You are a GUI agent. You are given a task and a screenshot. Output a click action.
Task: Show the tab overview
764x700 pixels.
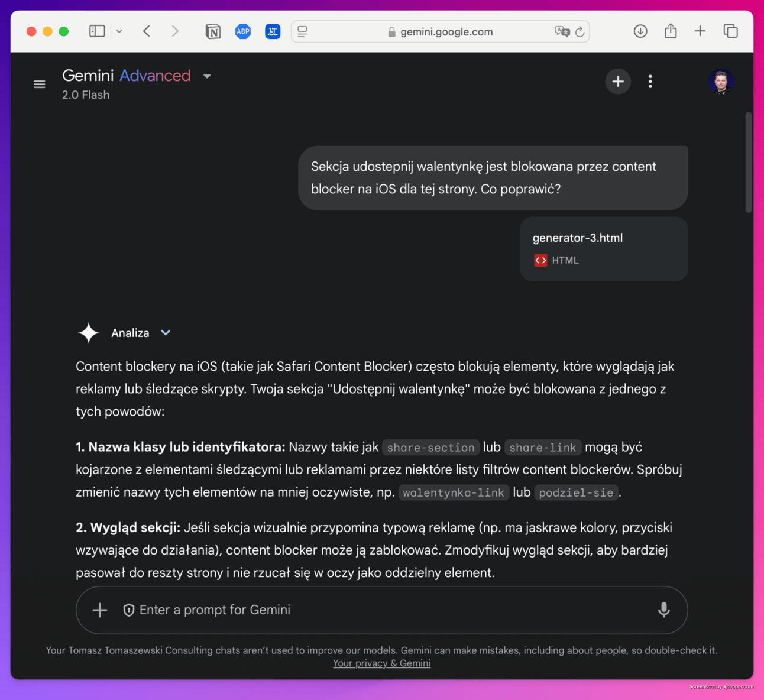click(x=731, y=31)
